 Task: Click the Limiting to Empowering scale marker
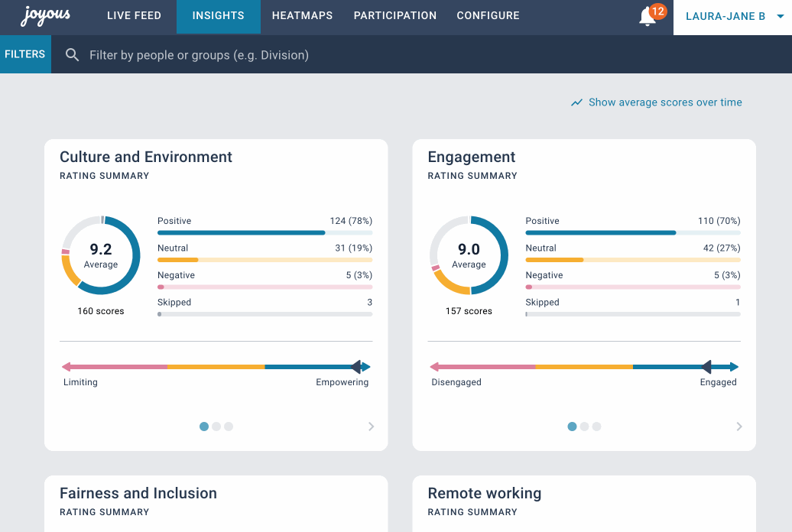[x=356, y=367]
